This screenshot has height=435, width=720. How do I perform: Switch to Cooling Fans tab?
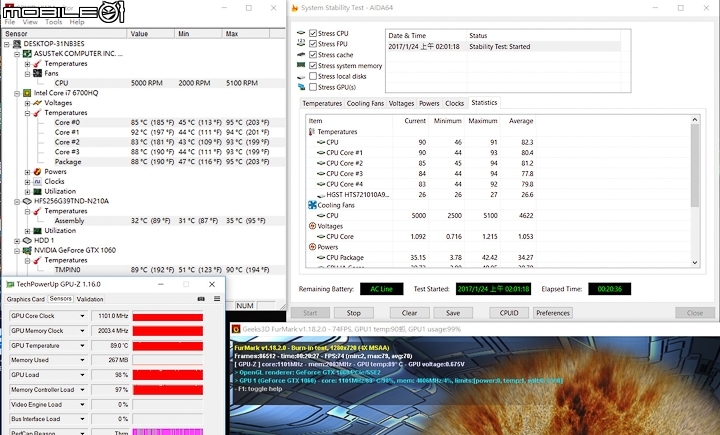click(x=365, y=103)
